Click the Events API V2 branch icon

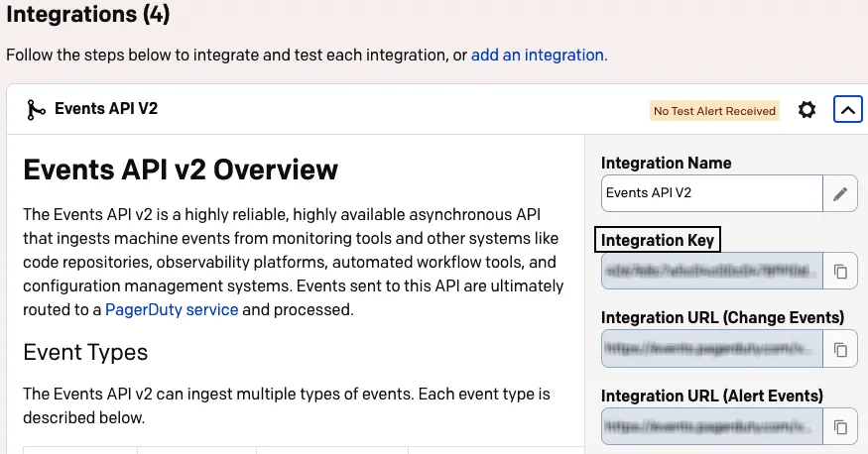click(36, 109)
